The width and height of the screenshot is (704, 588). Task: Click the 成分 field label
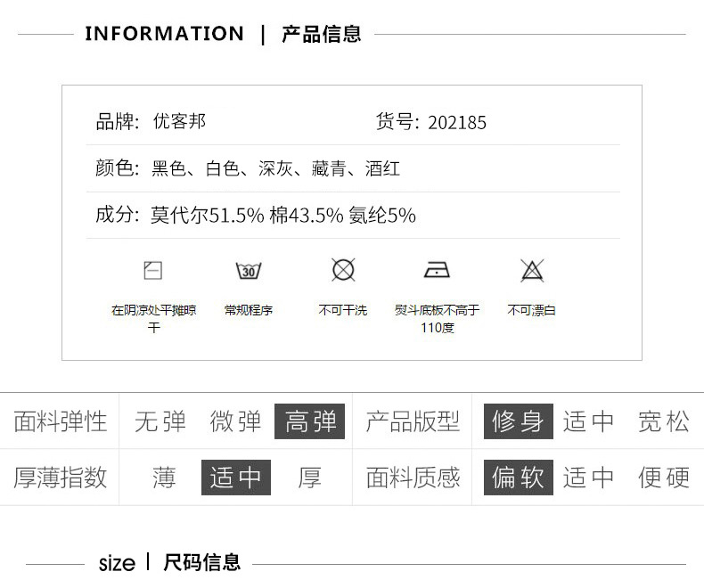coord(116,215)
